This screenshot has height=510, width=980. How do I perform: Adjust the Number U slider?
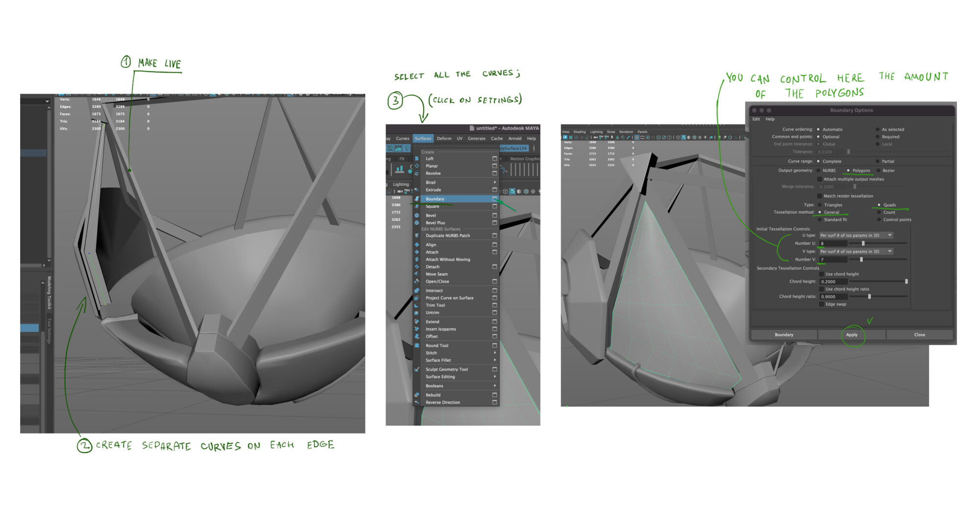pos(863,243)
